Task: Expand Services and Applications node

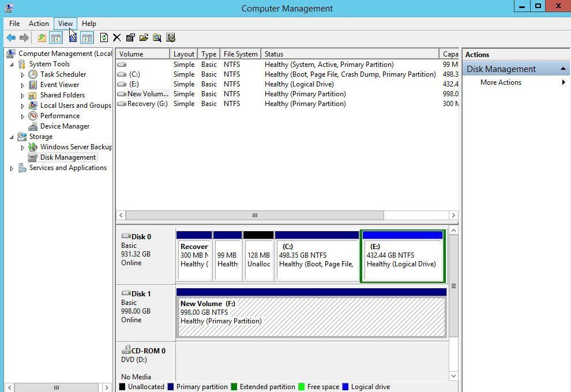Action: [x=12, y=168]
